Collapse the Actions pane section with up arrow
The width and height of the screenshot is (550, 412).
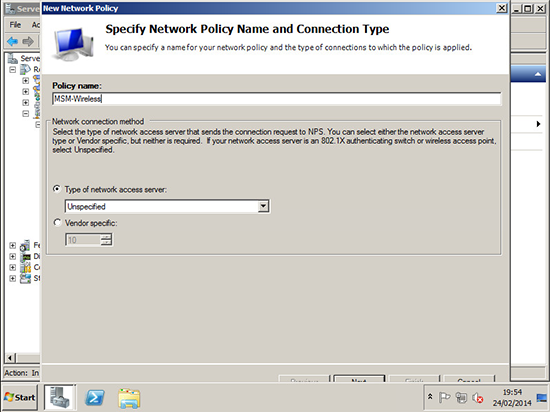[537, 74]
